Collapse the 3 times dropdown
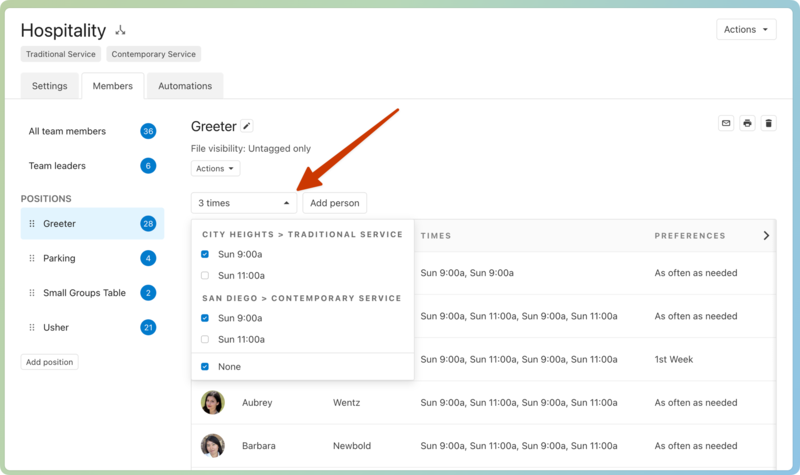 click(x=243, y=203)
